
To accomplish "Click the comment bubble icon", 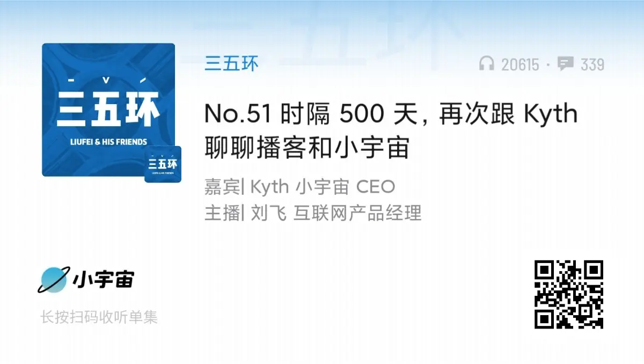I will (x=565, y=64).
